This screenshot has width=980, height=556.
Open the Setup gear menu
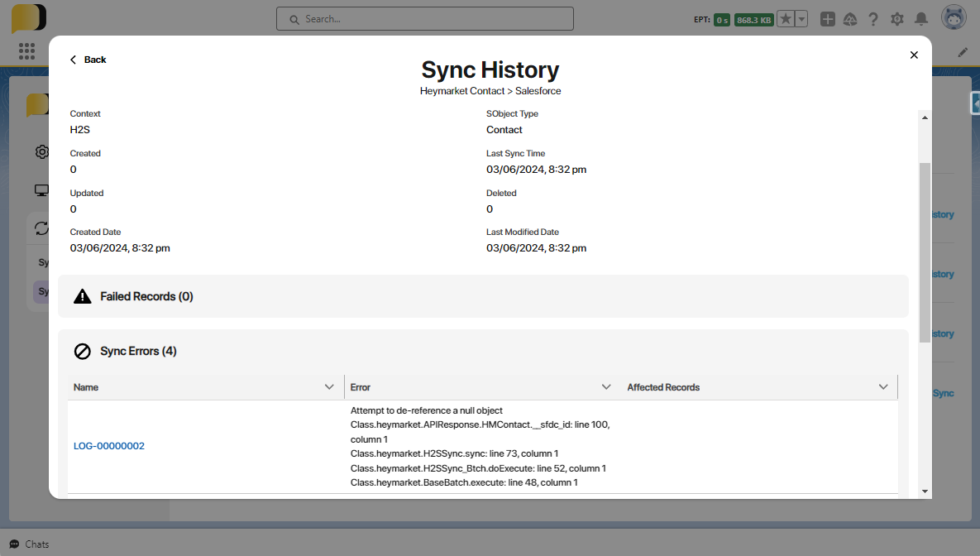(x=896, y=19)
